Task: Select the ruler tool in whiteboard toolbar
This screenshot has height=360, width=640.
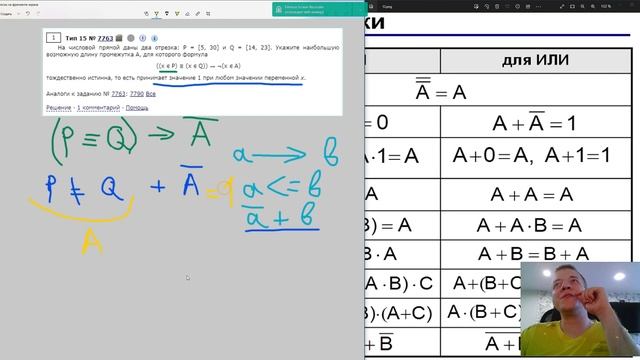Action: pyautogui.click(x=198, y=13)
